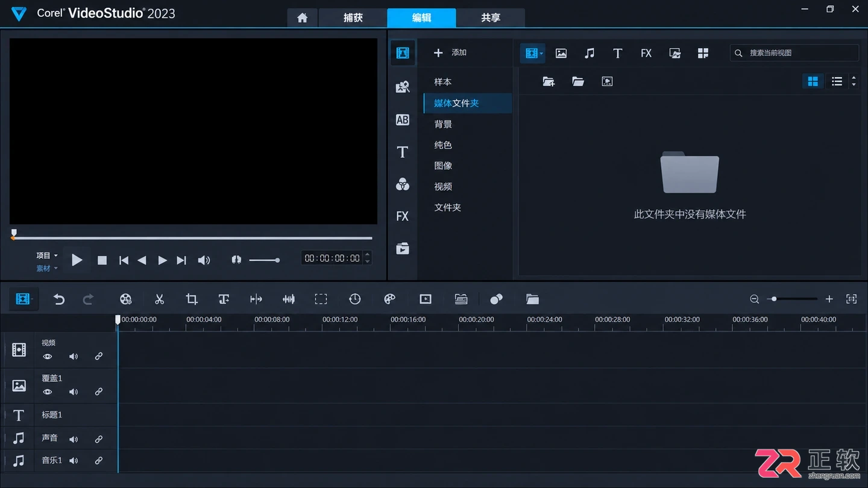The height and width of the screenshot is (488, 868).
Task: Select the 图像 library category
Action: click(443, 166)
